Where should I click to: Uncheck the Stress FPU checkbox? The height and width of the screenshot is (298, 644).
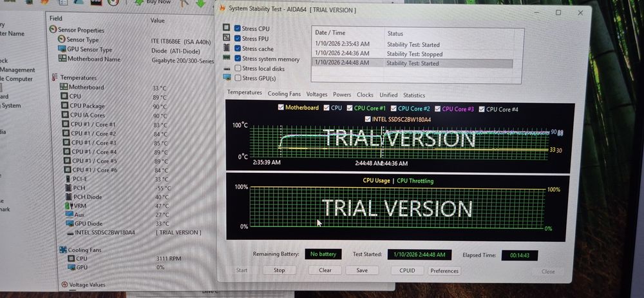tap(238, 38)
